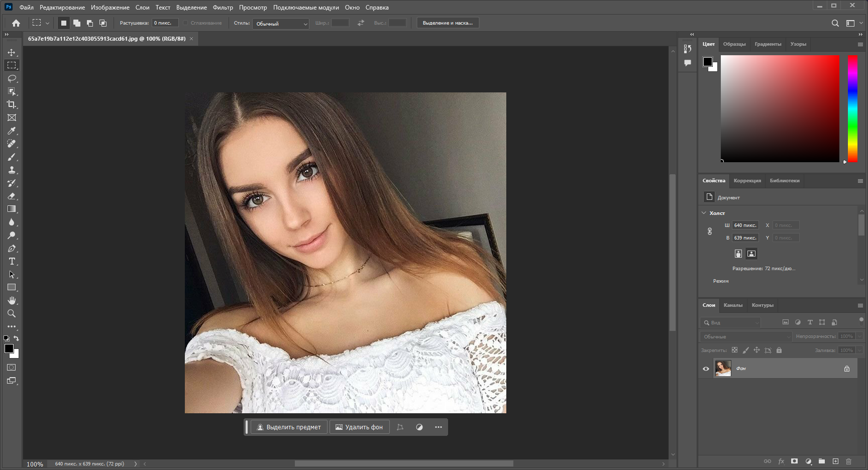This screenshot has height=470, width=868.
Task: Select the Eraser tool
Action: point(12,196)
